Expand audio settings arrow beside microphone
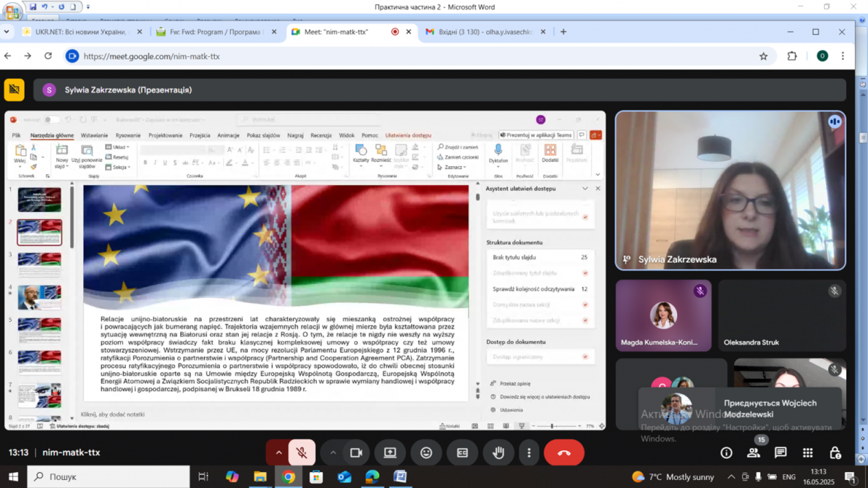This screenshot has height=488, width=868. pos(278,453)
